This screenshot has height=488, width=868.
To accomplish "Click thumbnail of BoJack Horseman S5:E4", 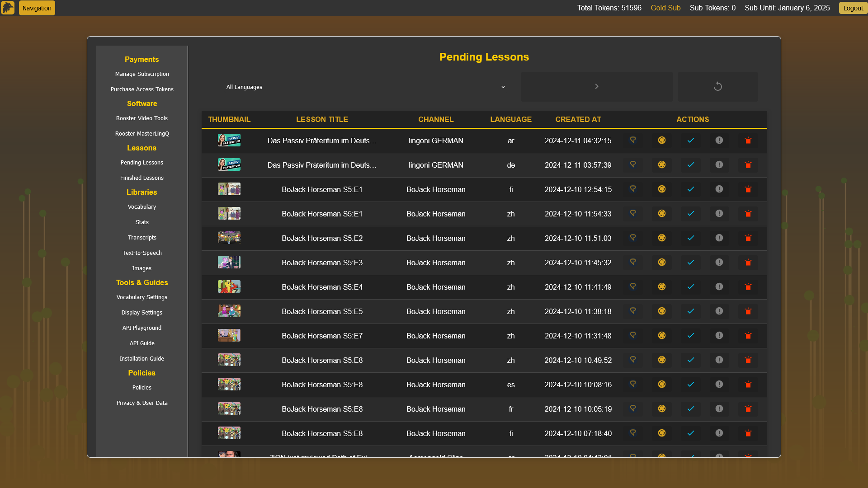I will [x=229, y=286].
